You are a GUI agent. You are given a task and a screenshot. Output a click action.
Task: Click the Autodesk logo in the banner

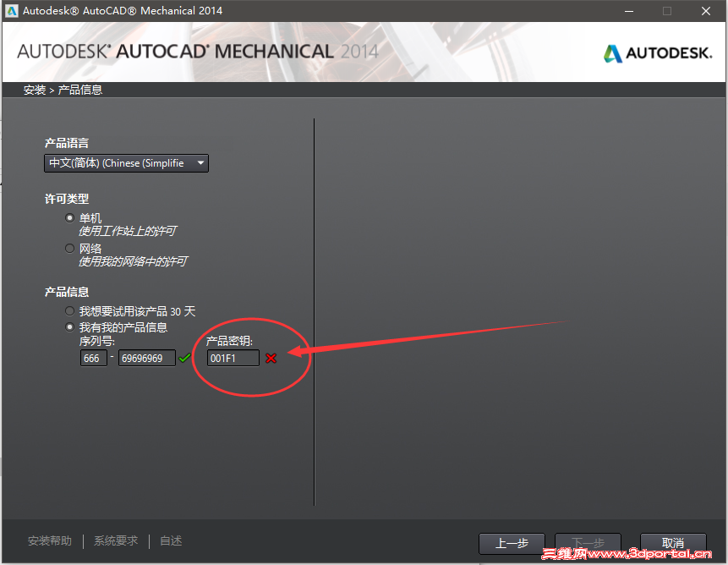point(658,53)
